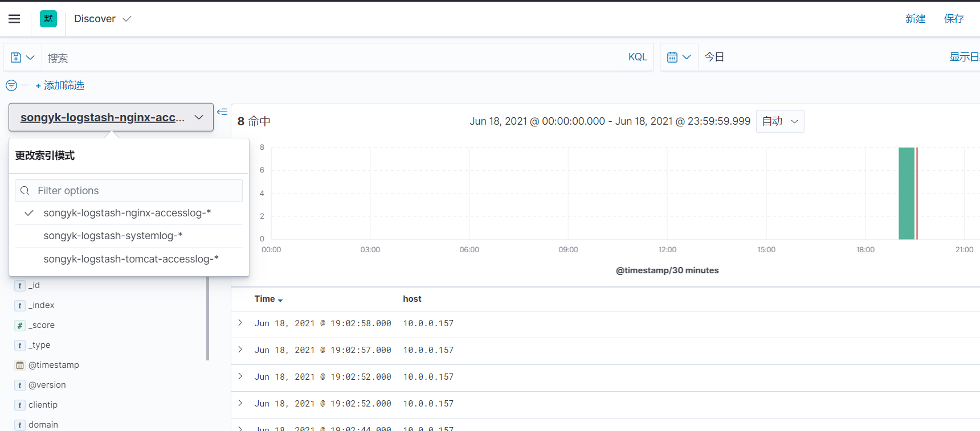The height and width of the screenshot is (431, 980).
Task: Click the @version field type icon
Action: [20, 385]
